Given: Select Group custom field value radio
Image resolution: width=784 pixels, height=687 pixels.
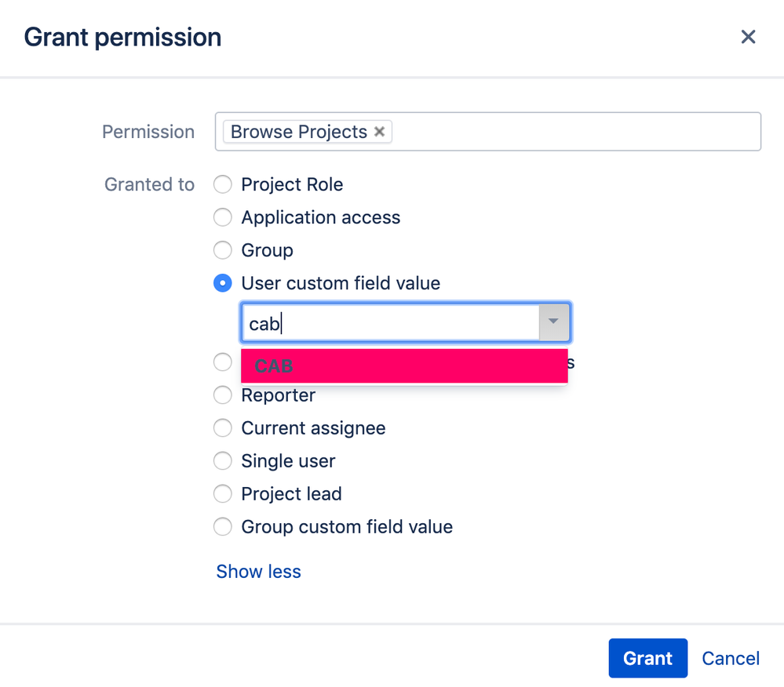Looking at the screenshot, I should pos(224,527).
